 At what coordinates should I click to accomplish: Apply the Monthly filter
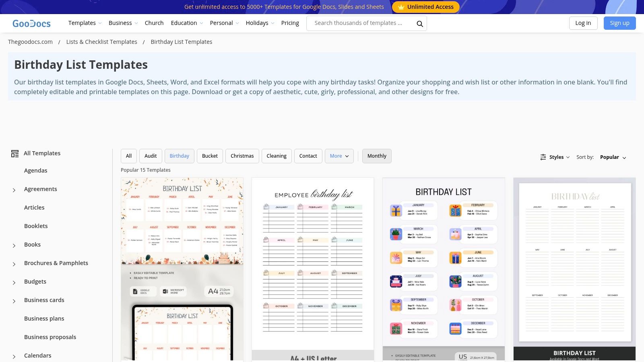(376, 156)
